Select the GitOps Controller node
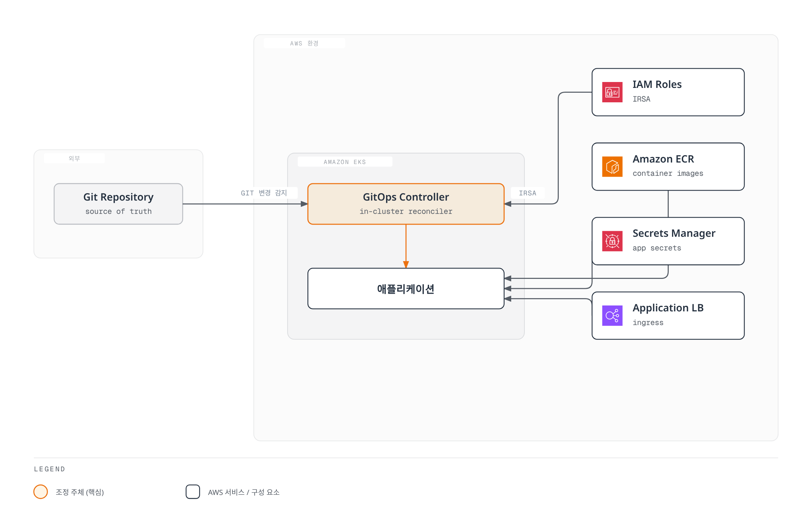Screen dimensions: 812x509 406,204
